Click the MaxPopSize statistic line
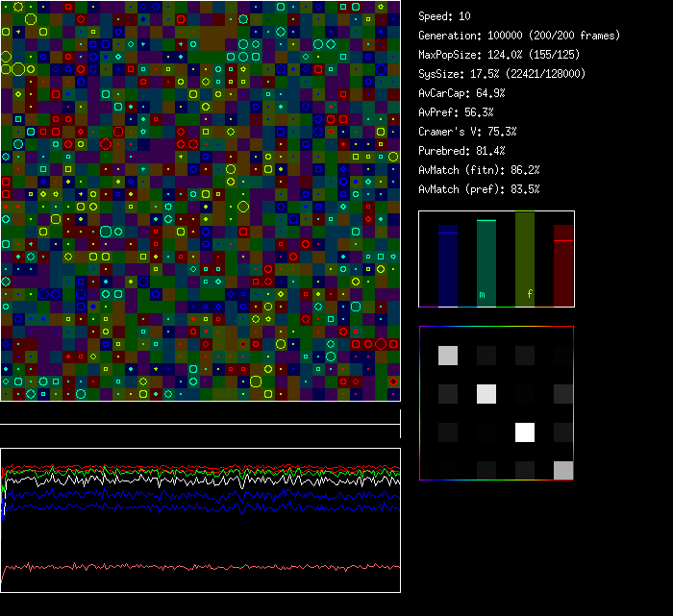The height and width of the screenshot is (616, 673). [499, 55]
